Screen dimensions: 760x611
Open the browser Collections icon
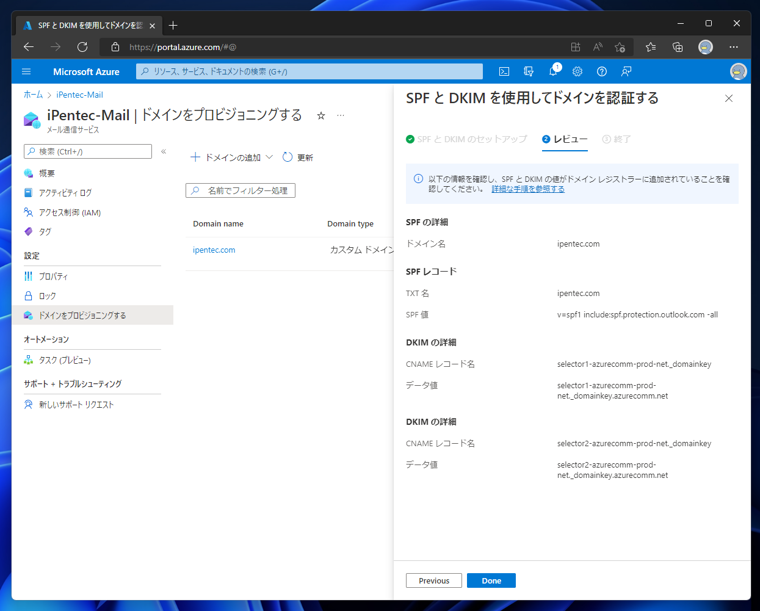(678, 47)
